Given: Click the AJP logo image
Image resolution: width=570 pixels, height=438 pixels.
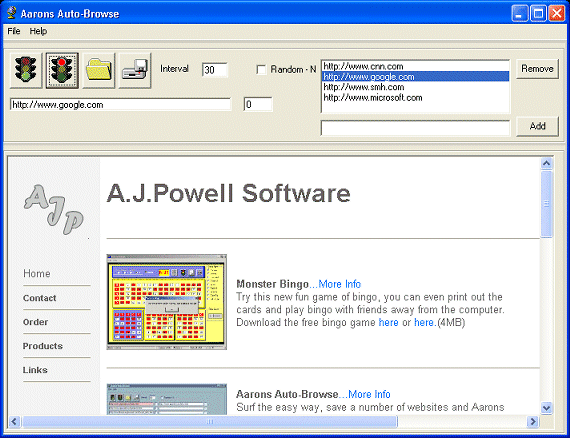Looking at the screenshot, I should (x=54, y=209).
